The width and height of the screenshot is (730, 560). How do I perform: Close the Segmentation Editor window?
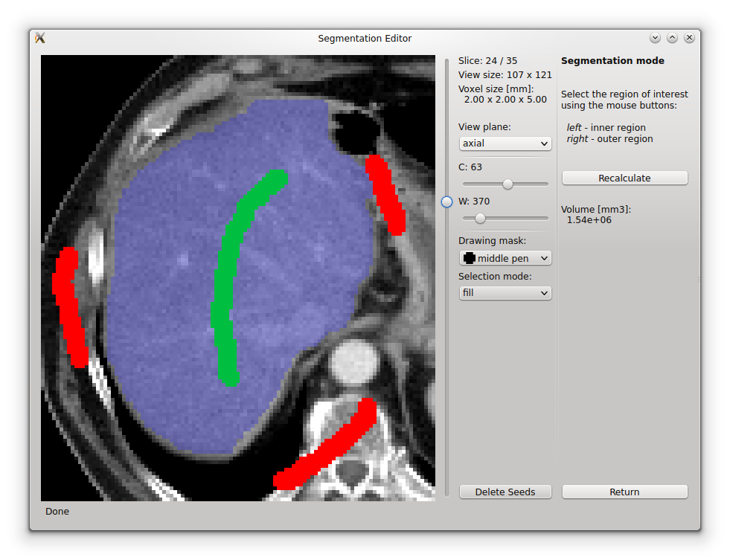pos(690,38)
